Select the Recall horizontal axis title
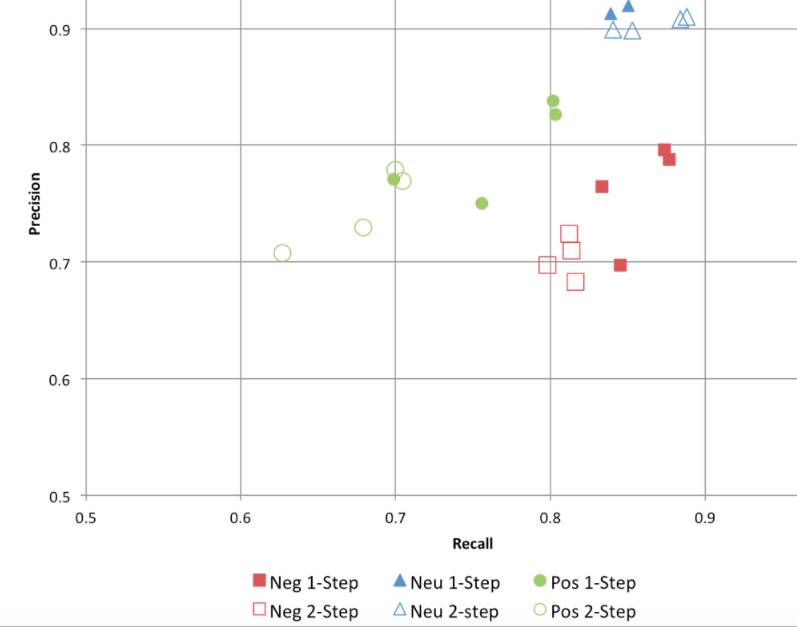This screenshot has width=797, height=627. (x=473, y=545)
